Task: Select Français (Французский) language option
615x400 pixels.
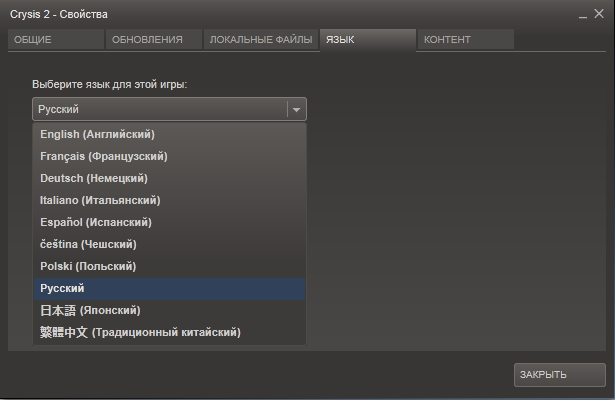Action: coord(169,156)
